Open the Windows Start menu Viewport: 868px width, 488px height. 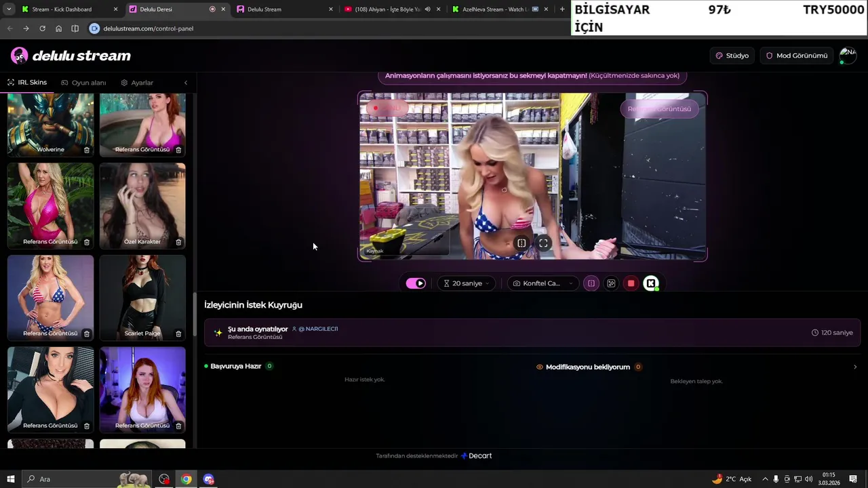pos(10,479)
